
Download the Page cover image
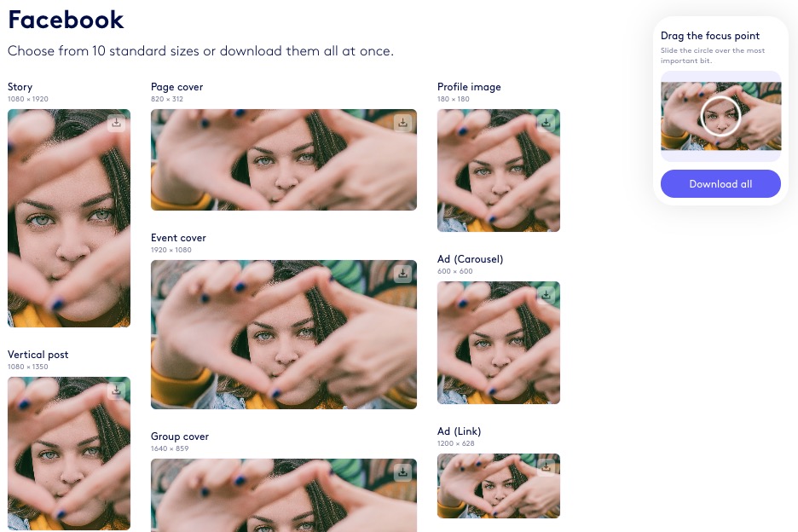pos(402,124)
